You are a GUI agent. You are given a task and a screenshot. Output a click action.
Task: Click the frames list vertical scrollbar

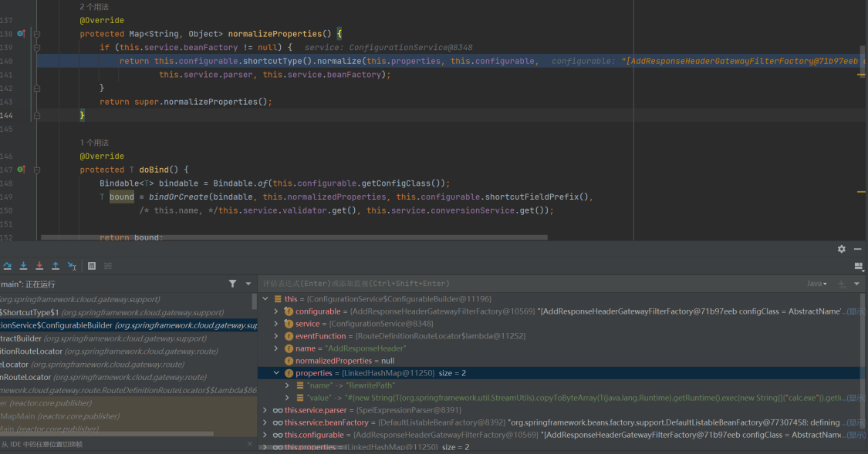tap(254, 301)
